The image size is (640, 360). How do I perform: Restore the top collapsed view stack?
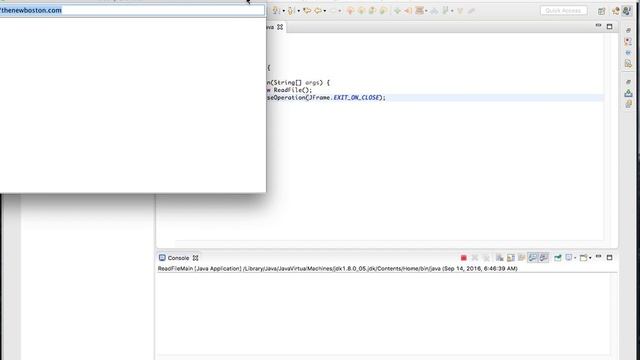(629, 31)
